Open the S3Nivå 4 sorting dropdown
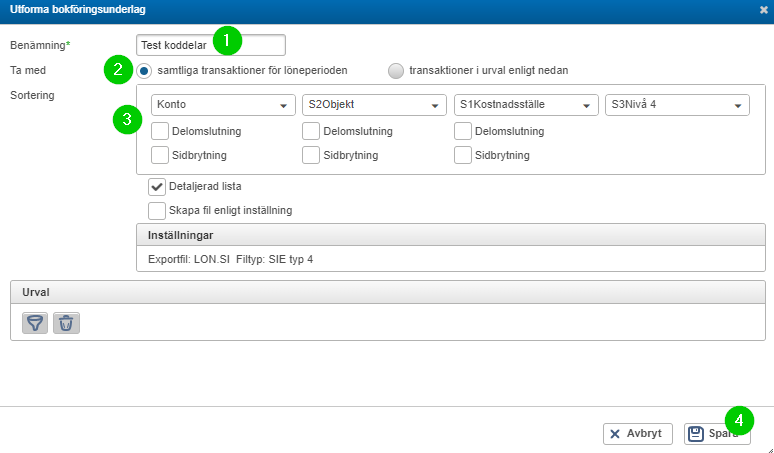774x453 pixels. click(x=677, y=105)
